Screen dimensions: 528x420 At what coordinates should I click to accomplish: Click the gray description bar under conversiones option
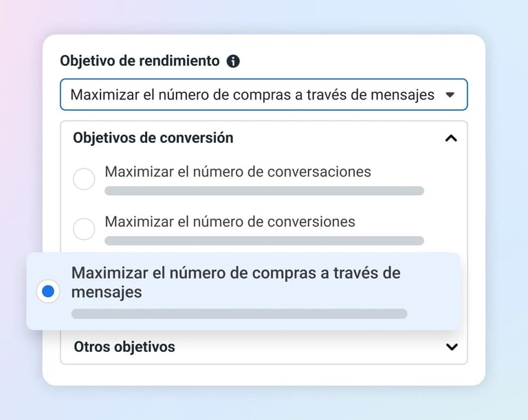pos(264,241)
